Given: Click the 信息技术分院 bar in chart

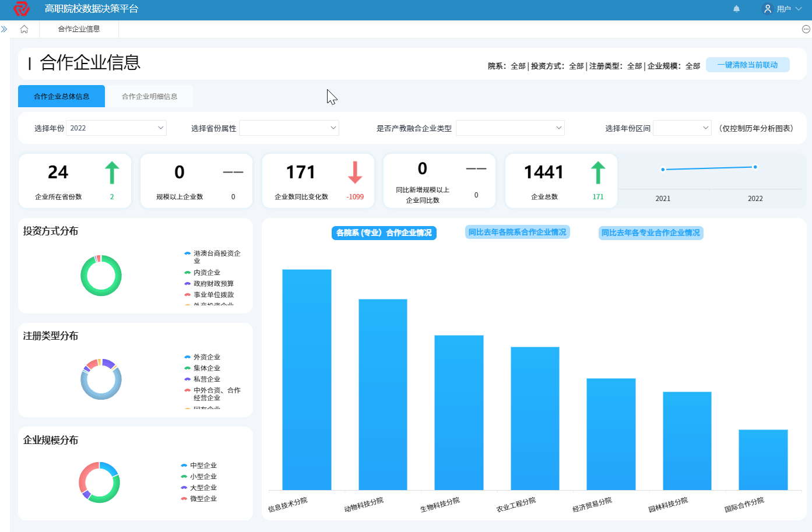Looking at the screenshot, I should pos(307,379).
